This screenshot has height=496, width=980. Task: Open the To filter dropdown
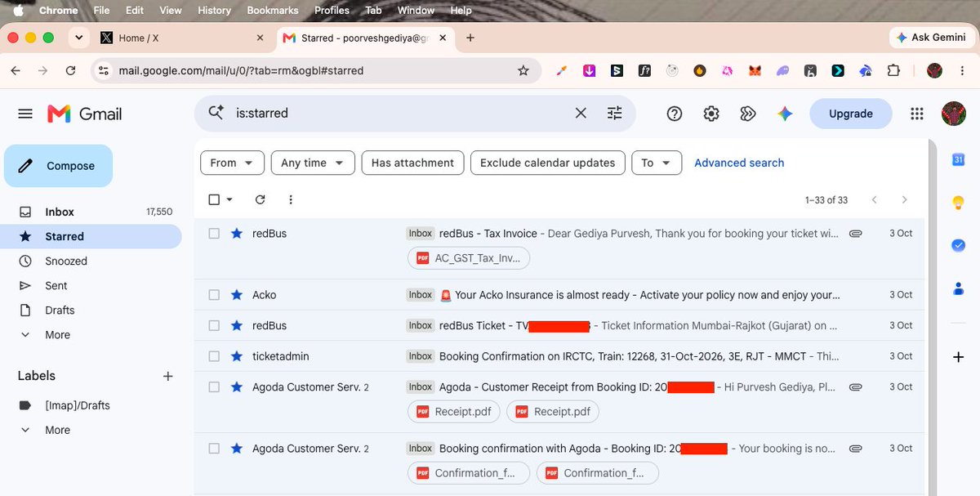657,163
